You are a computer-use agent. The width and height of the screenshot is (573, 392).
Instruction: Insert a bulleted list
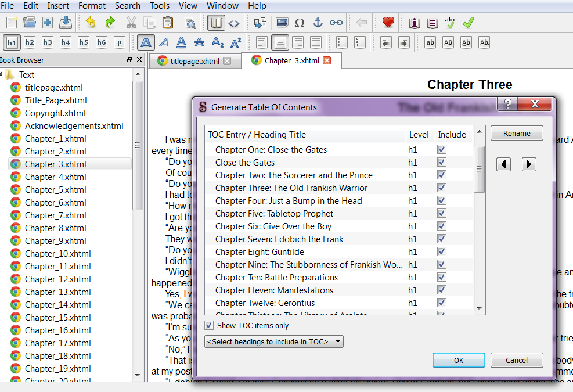(x=341, y=42)
